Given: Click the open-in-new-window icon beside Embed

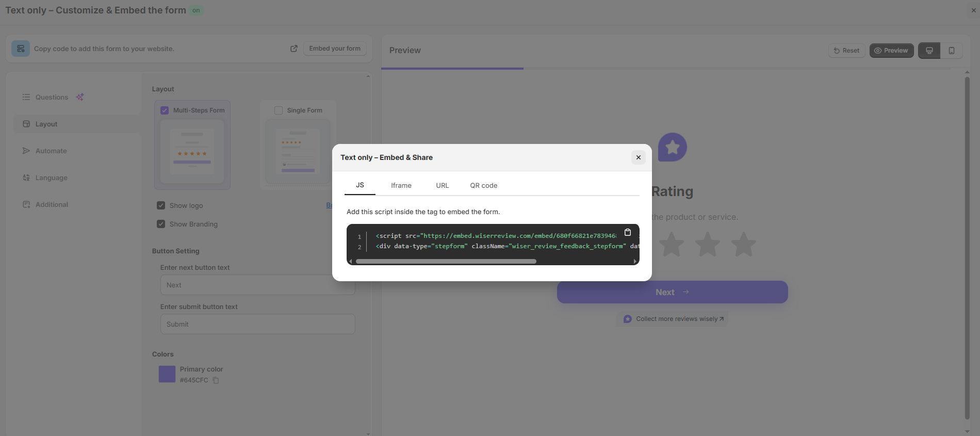Looking at the screenshot, I should point(294,49).
